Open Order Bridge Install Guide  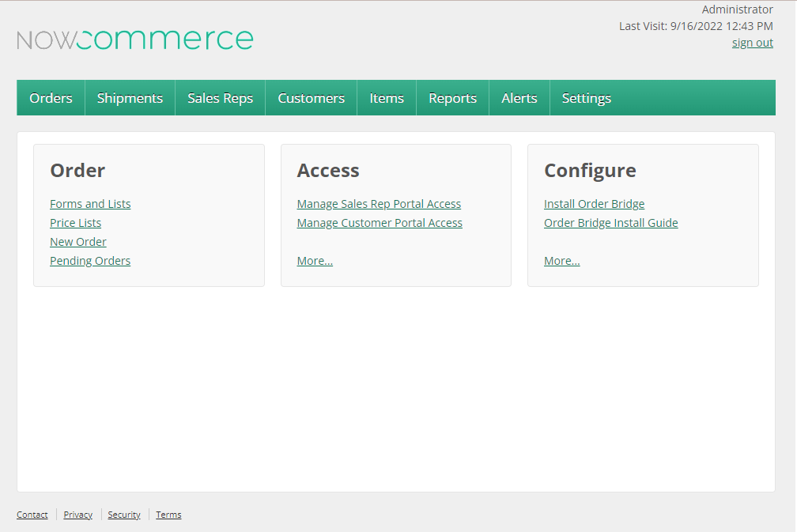point(611,223)
